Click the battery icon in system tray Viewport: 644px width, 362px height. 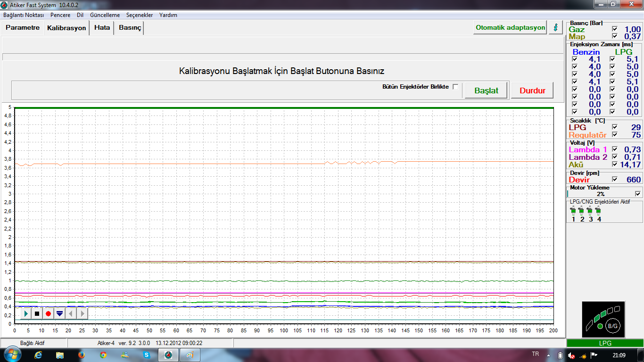(x=561, y=355)
